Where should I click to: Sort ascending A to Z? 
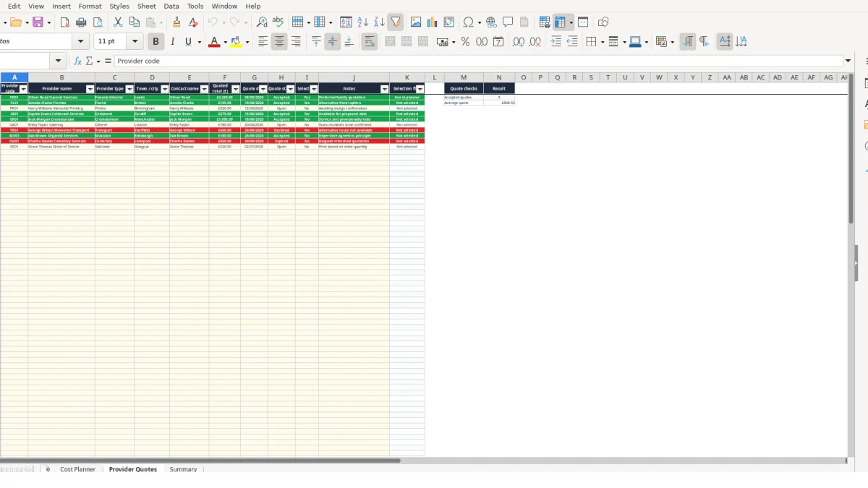pos(362,22)
